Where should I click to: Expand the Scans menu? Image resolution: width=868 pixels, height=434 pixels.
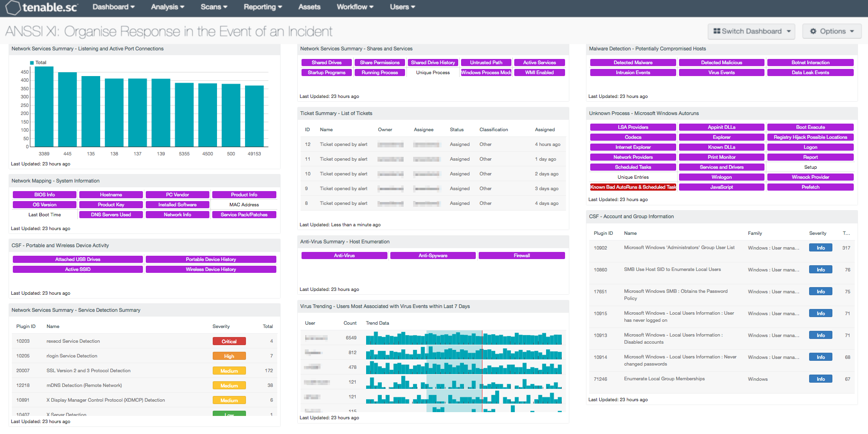214,7
